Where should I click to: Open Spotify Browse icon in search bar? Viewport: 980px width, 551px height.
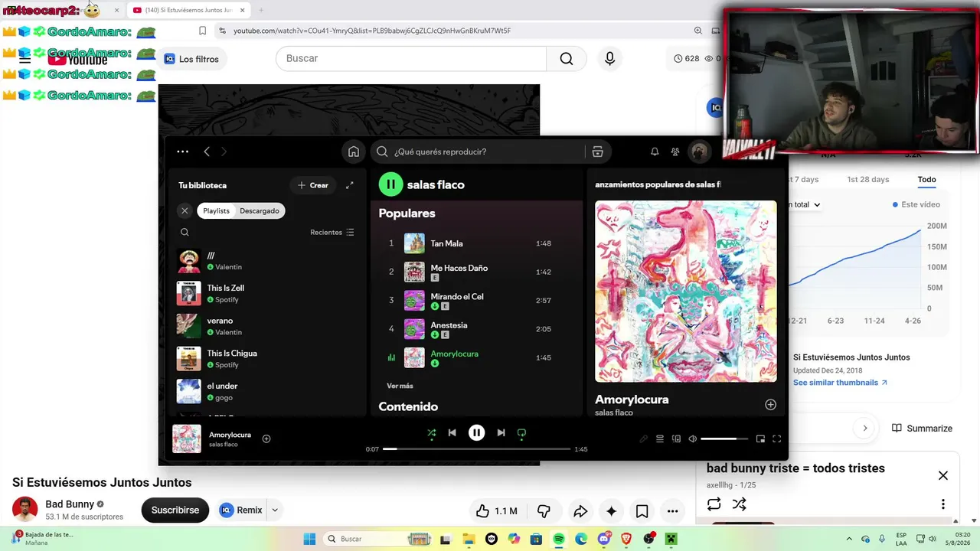tap(598, 152)
